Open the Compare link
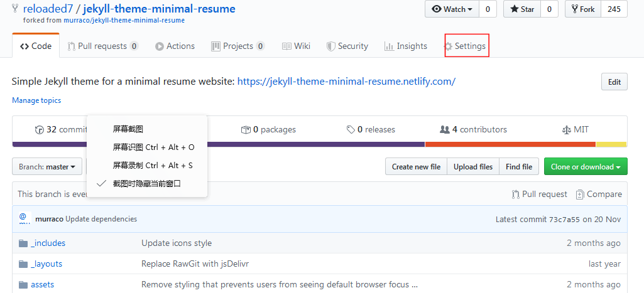 tap(599, 194)
